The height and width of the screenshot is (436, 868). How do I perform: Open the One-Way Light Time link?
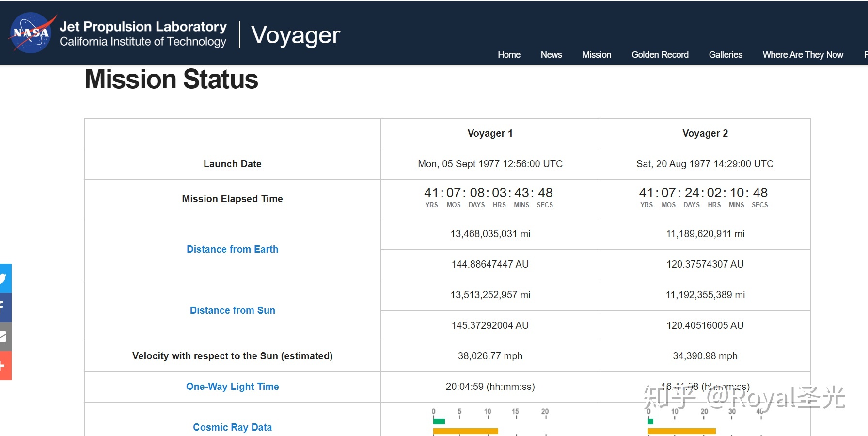[233, 387]
